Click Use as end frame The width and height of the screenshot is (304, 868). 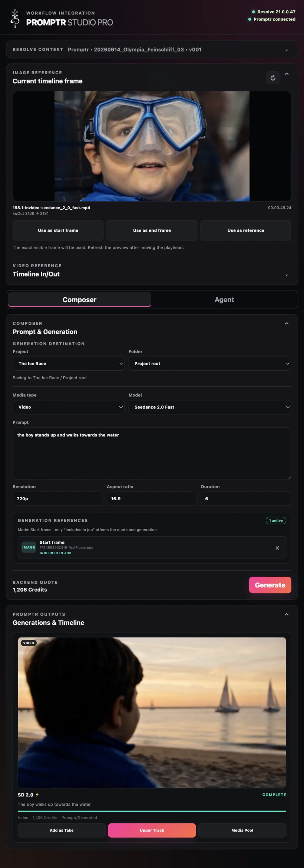coord(152,230)
